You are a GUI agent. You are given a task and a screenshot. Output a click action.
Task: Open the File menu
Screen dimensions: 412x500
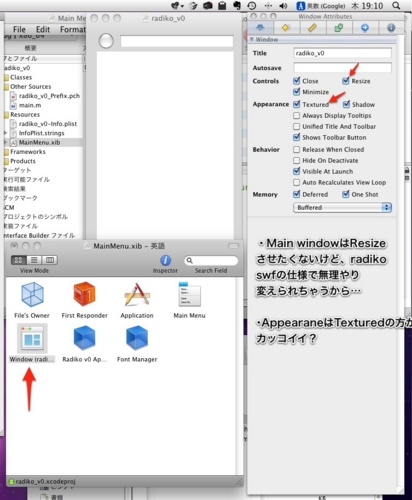click(19, 29)
